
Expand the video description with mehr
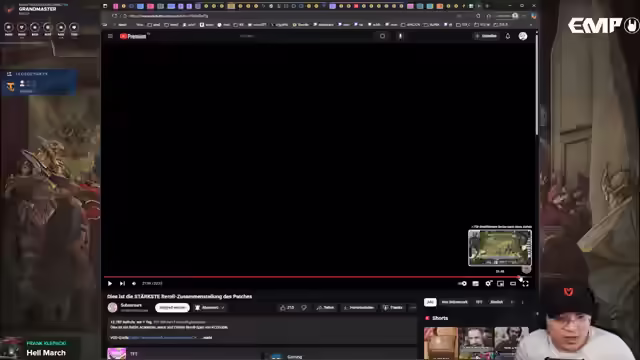click(207, 338)
